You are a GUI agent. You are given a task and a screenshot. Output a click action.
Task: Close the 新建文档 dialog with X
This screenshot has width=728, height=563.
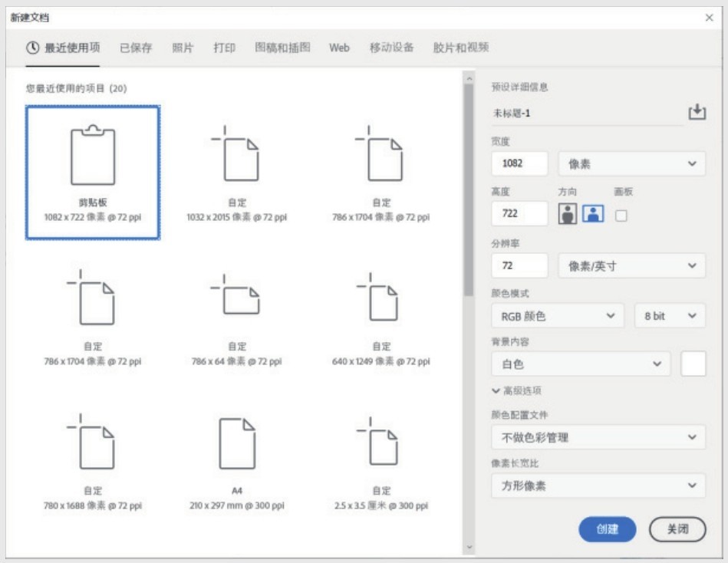709,18
